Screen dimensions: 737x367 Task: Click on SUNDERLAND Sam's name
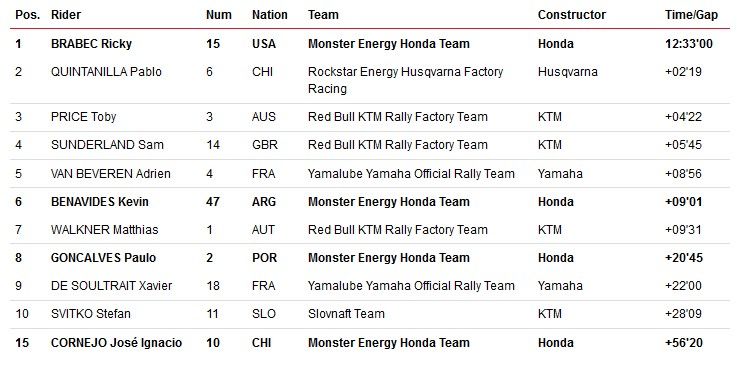107,145
